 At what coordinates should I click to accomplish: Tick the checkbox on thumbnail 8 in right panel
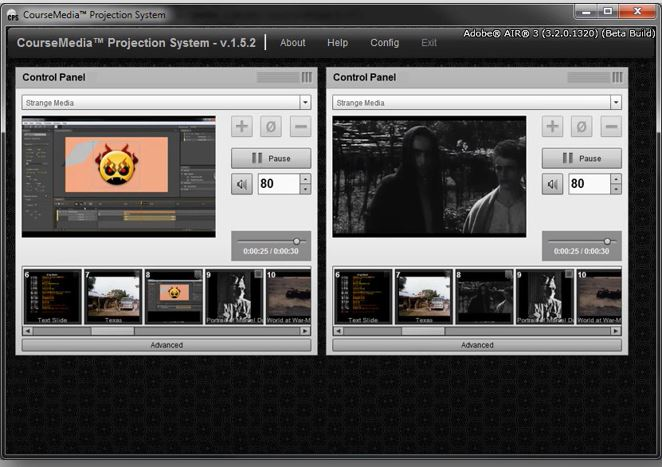tap(508, 274)
